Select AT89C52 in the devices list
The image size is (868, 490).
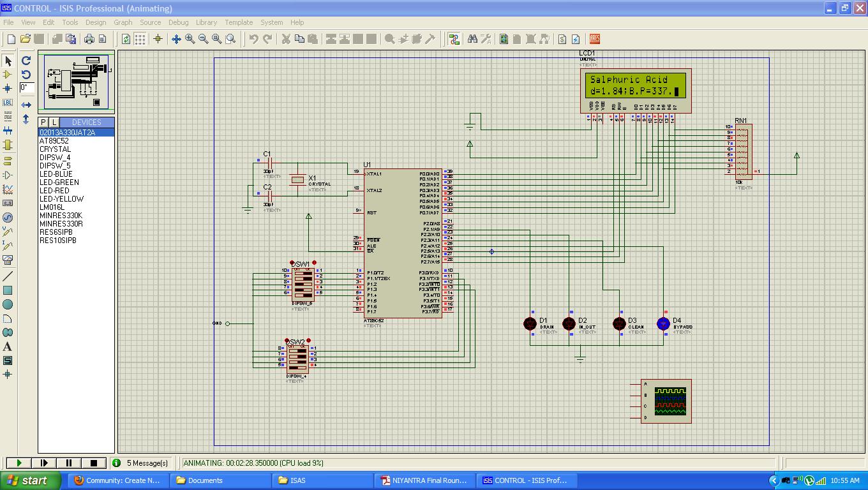[54, 141]
